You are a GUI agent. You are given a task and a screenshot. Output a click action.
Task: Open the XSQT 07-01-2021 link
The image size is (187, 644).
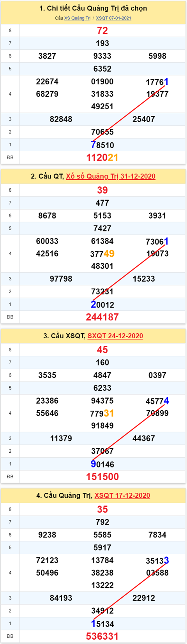[113, 18]
